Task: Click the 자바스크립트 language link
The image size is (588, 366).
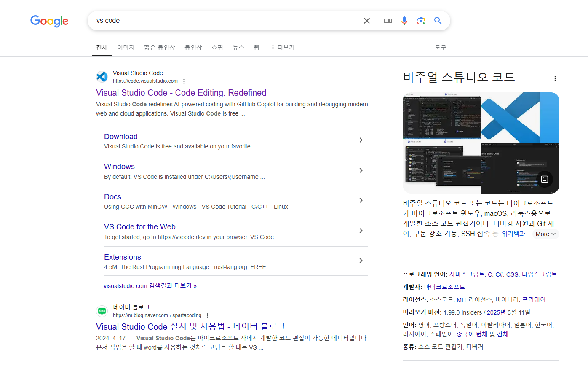Action: pos(467,274)
